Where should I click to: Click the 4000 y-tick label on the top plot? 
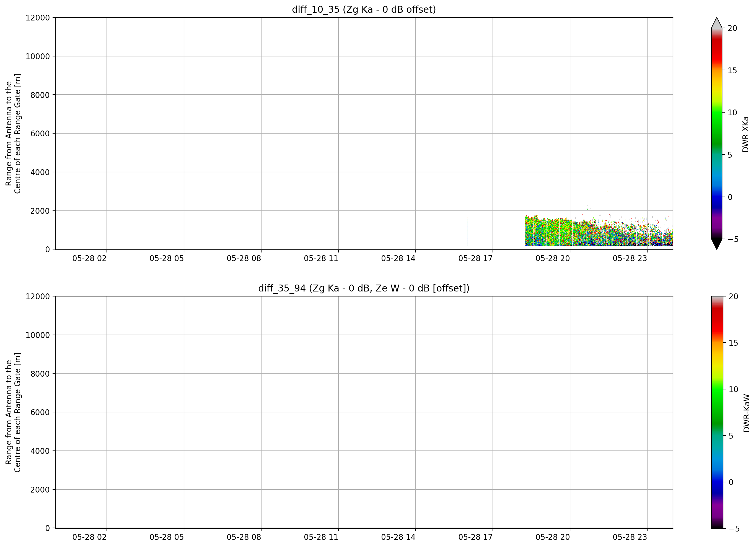click(40, 172)
